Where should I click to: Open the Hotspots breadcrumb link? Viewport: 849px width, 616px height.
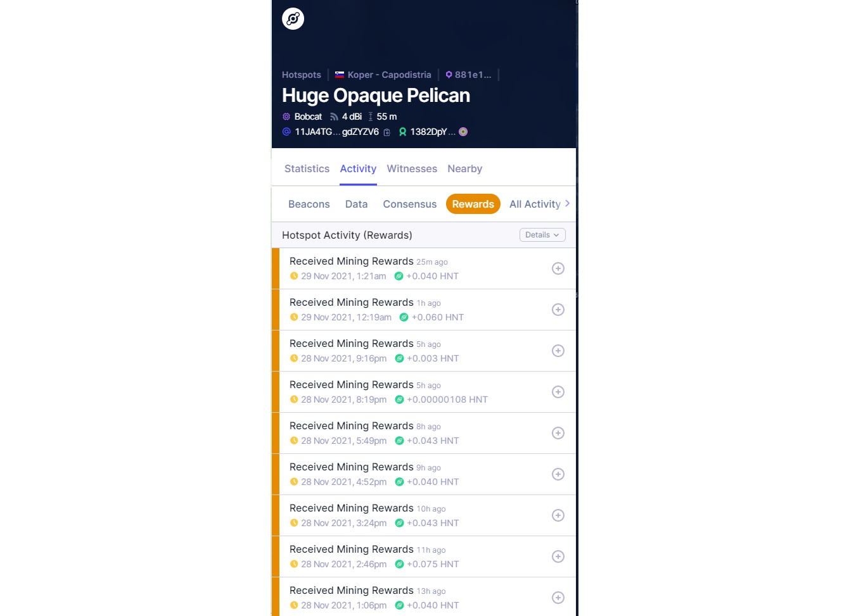pyautogui.click(x=302, y=75)
